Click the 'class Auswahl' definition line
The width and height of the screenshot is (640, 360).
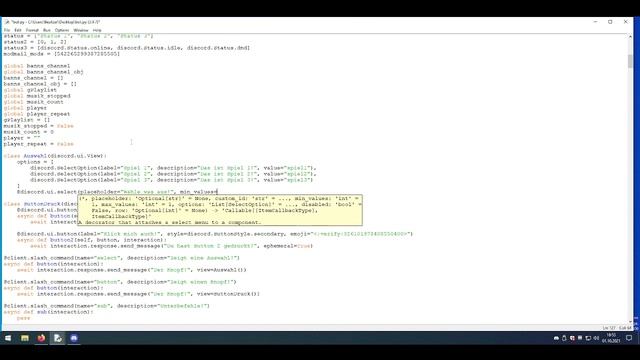point(55,156)
